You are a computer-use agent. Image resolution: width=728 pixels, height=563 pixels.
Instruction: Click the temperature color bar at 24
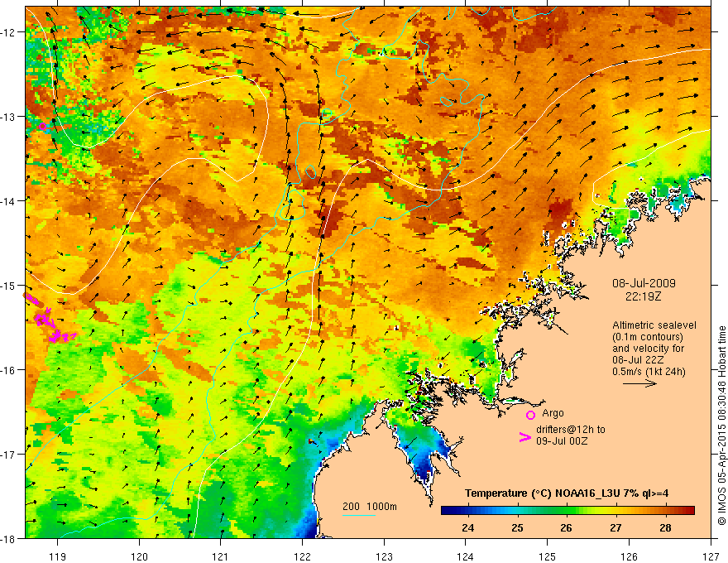coord(468,511)
